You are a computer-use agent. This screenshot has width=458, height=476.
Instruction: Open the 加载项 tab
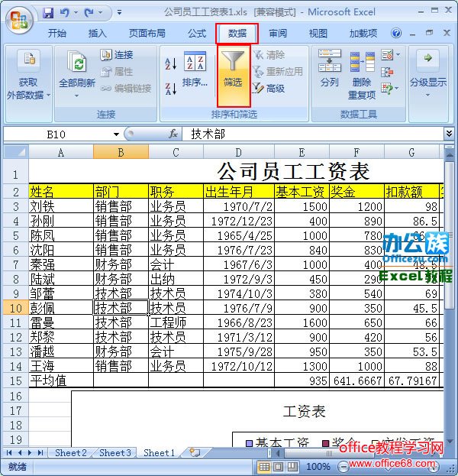(363, 34)
